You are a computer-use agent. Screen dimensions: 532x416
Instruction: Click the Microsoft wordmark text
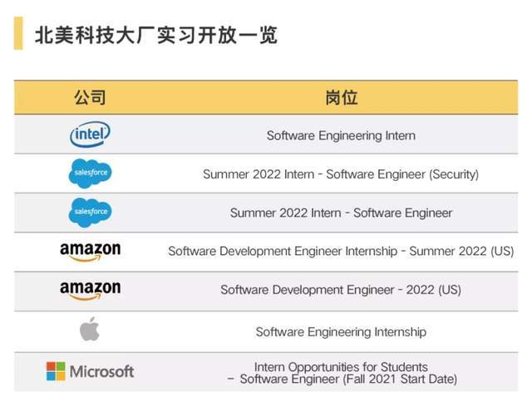point(101,371)
